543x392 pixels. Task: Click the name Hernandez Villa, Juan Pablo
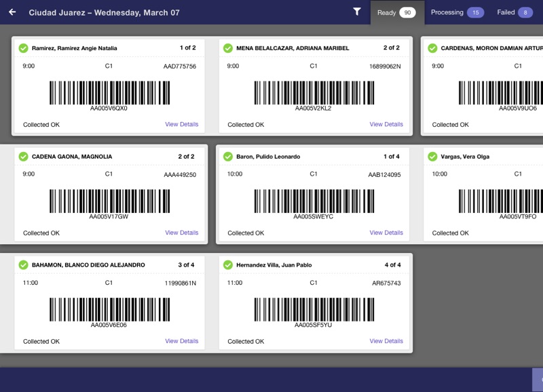[x=274, y=265]
